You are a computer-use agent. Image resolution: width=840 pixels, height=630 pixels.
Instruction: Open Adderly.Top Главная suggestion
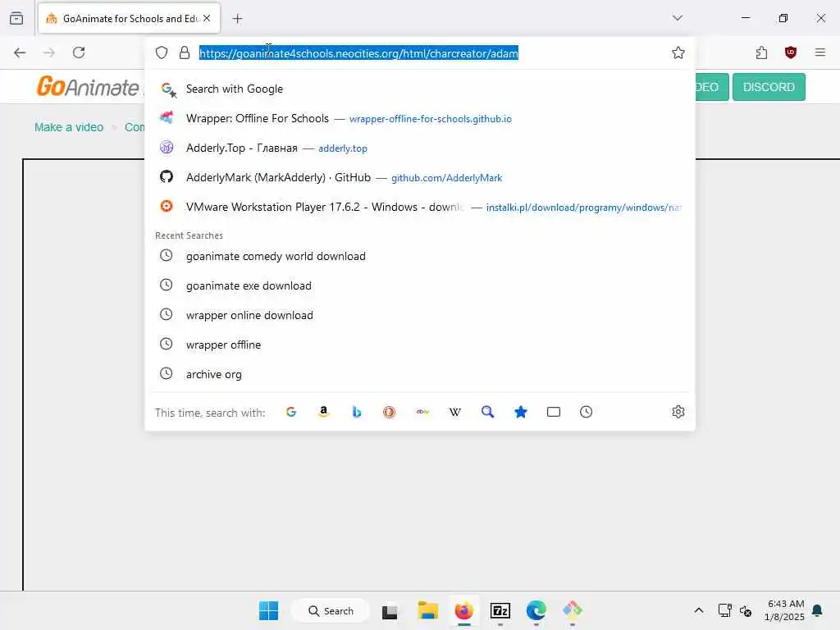point(420,148)
